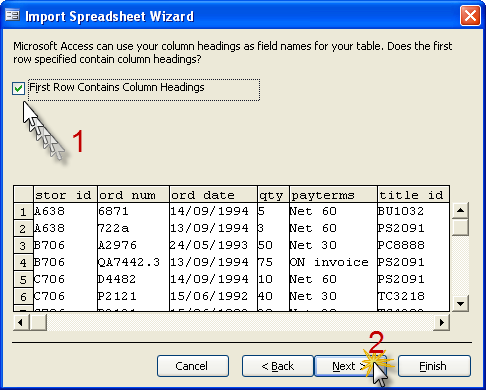Close the Import Spreadsheet Wizard window
Image resolution: width=486 pixels, height=390 pixels.
pyautogui.click(x=470, y=15)
